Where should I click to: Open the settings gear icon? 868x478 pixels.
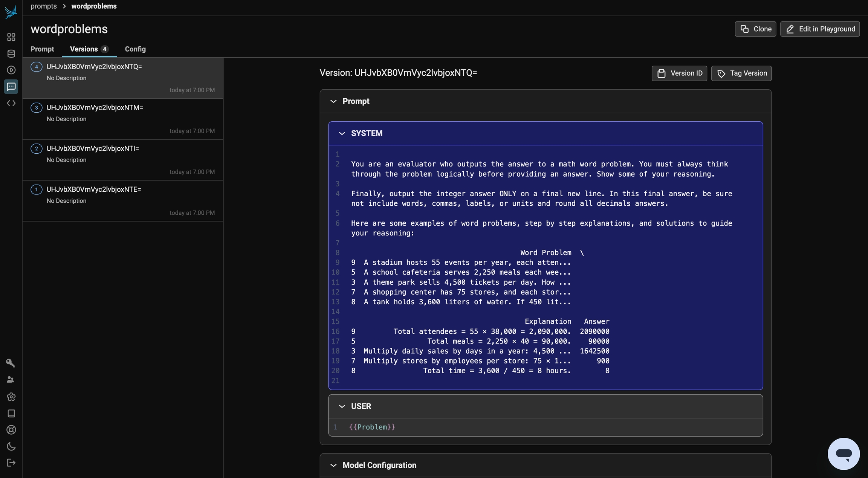coord(11,397)
